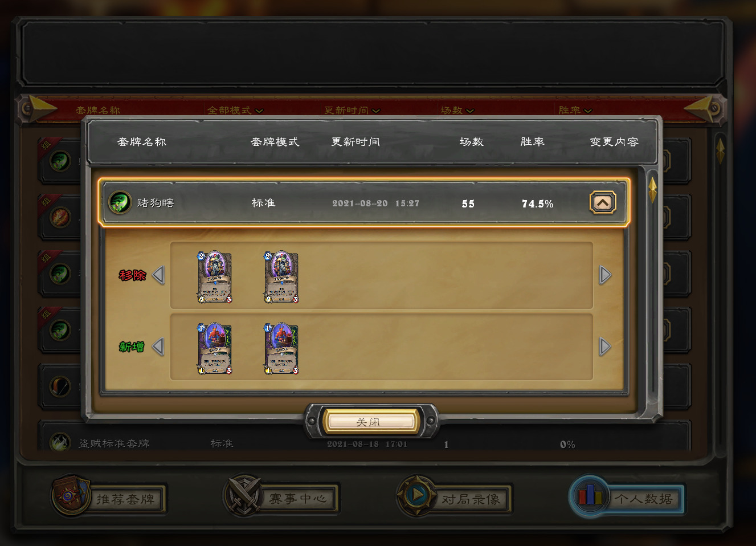Go to next page of 新增 cards

click(x=605, y=347)
